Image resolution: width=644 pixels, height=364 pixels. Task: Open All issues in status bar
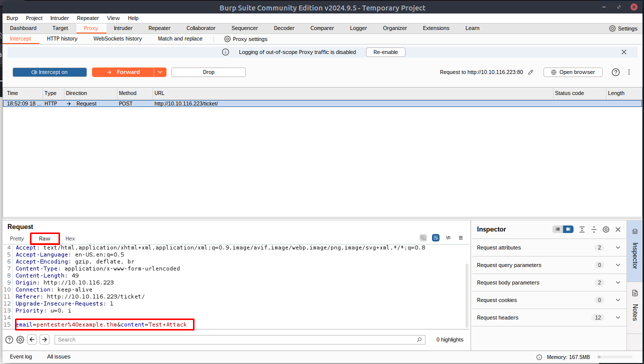point(58,357)
